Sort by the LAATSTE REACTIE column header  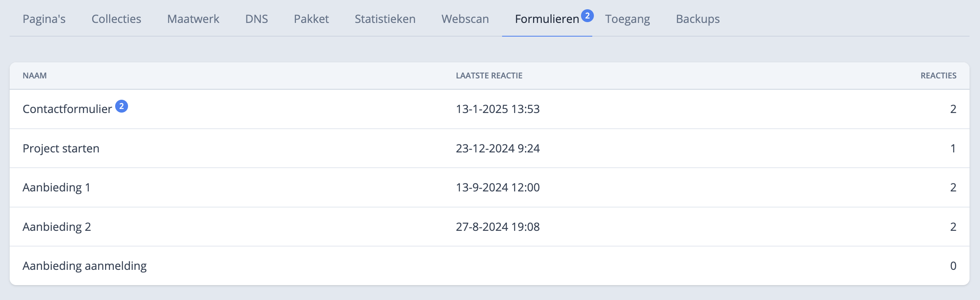(x=489, y=75)
